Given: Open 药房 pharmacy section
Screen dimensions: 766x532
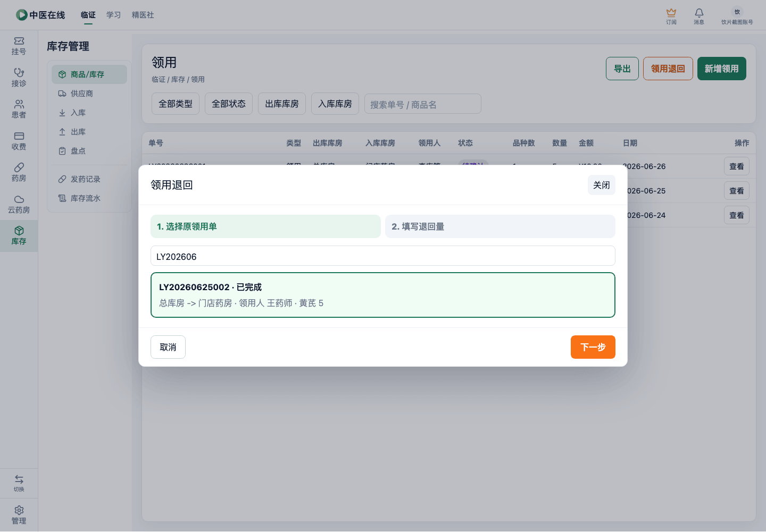Looking at the screenshot, I should 19,172.
